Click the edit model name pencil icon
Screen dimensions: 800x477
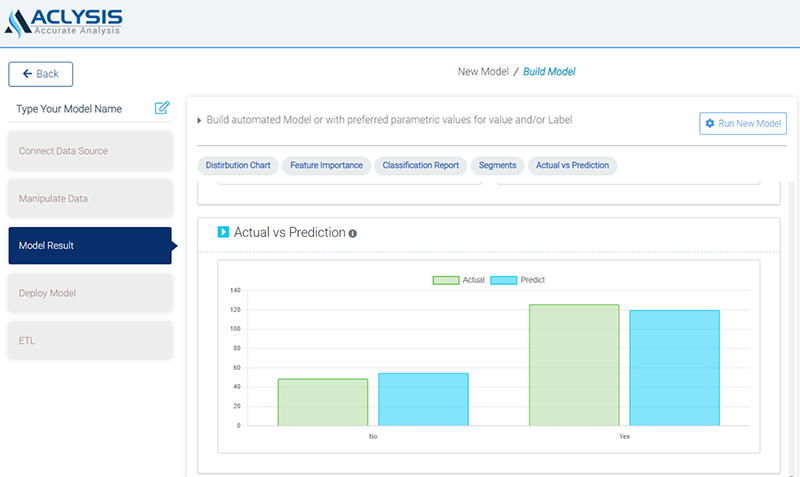(162, 108)
